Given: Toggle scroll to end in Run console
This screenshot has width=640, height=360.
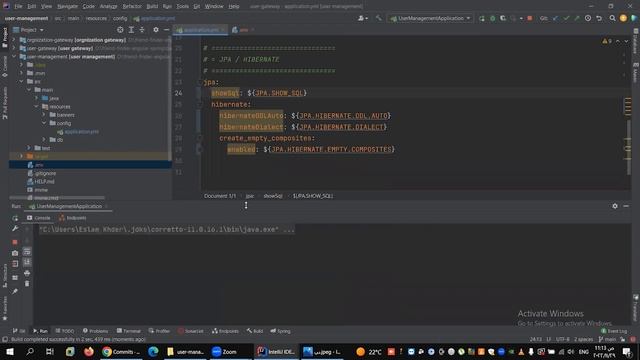Looking at the screenshot, I should click(x=27, y=262).
